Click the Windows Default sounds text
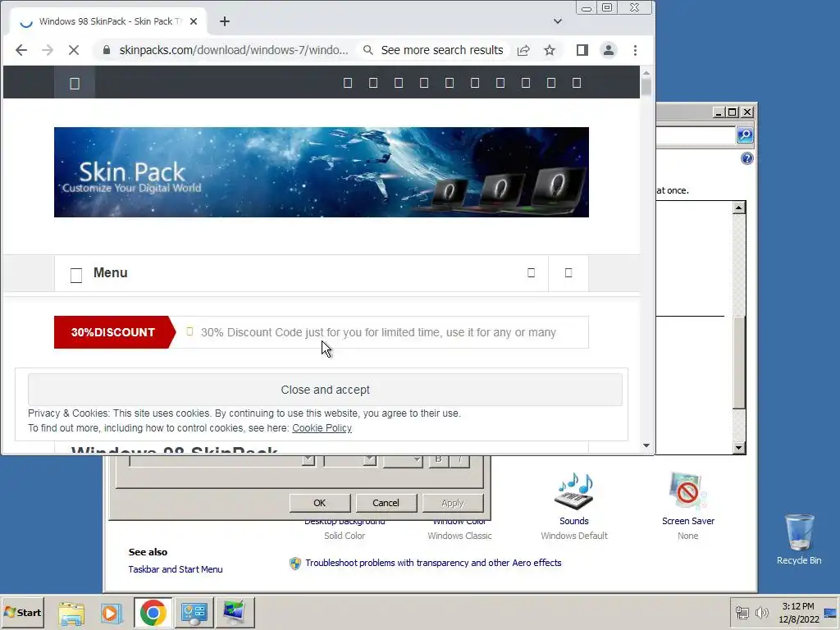This screenshot has height=630, width=840. pyautogui.click(x=573, y=536)
